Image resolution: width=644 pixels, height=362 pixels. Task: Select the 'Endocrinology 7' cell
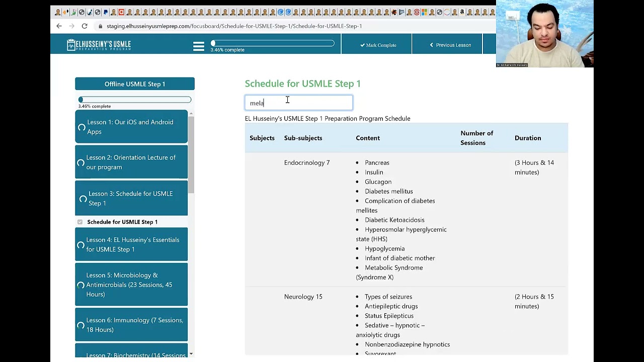(307, 162)
